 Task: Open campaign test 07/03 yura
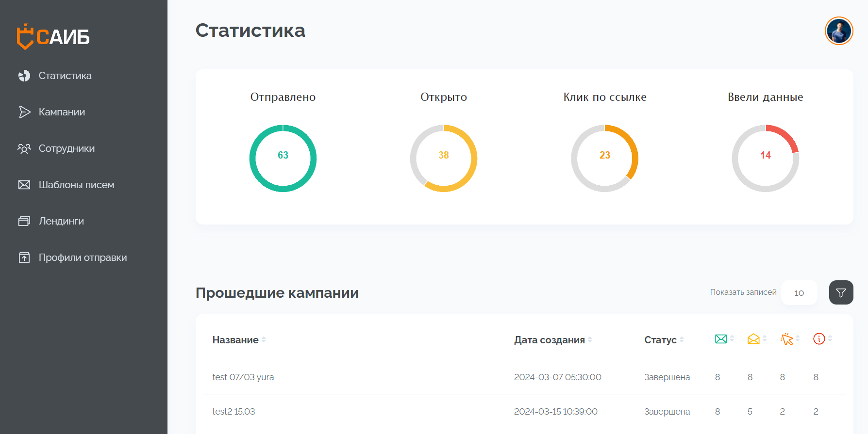pyautogui.click(x=243, y=377)
